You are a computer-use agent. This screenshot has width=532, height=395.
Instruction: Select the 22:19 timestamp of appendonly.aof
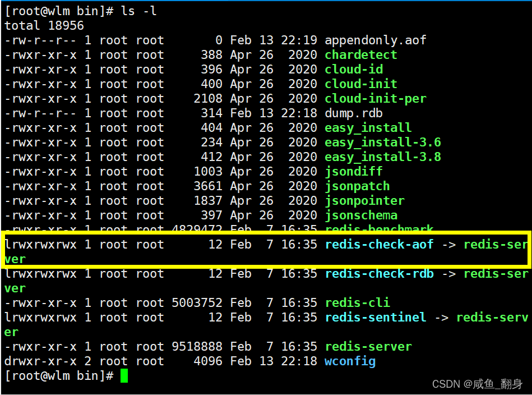click(299, 40)
